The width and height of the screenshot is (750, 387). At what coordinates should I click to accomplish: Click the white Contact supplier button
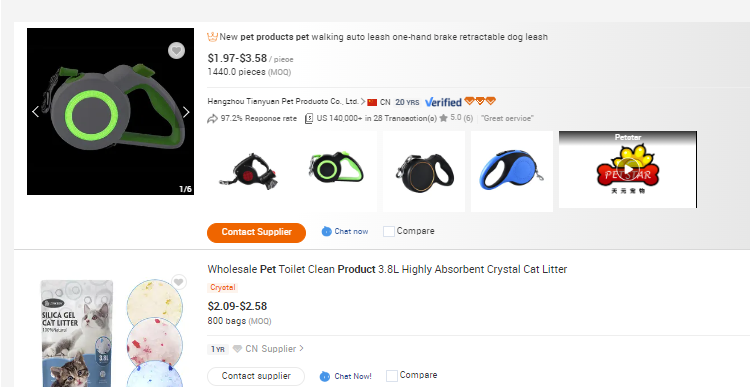pos(256,376)
